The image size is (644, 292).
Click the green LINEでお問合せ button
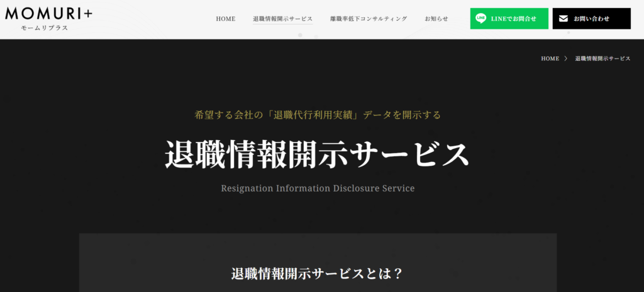pos(509,18)
